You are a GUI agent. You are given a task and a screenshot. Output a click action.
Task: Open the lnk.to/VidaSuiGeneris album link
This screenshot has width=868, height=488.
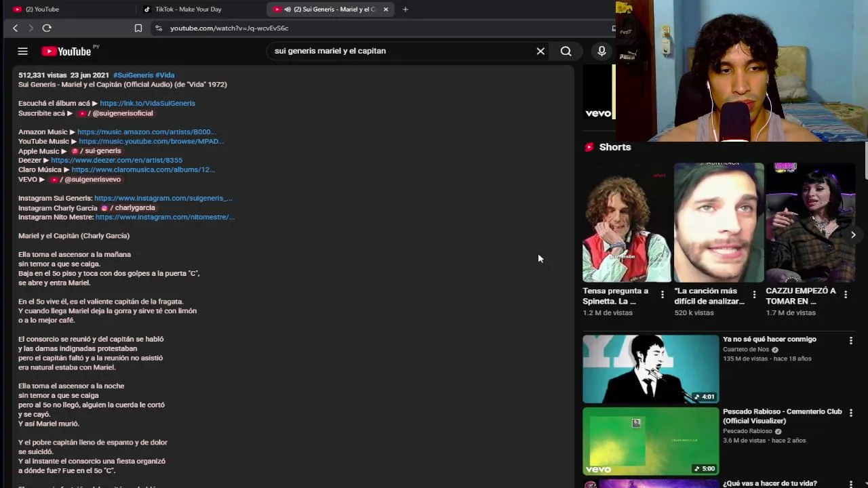[147, 103]
